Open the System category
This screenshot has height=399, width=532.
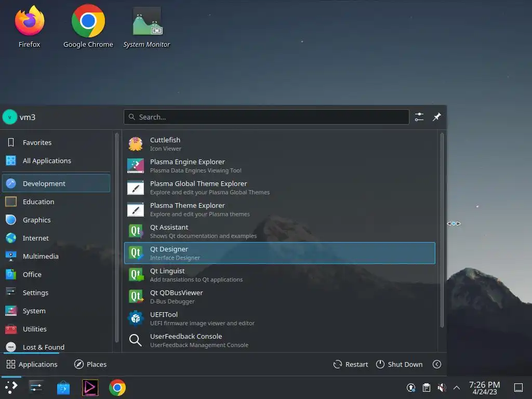coord(56,311)
